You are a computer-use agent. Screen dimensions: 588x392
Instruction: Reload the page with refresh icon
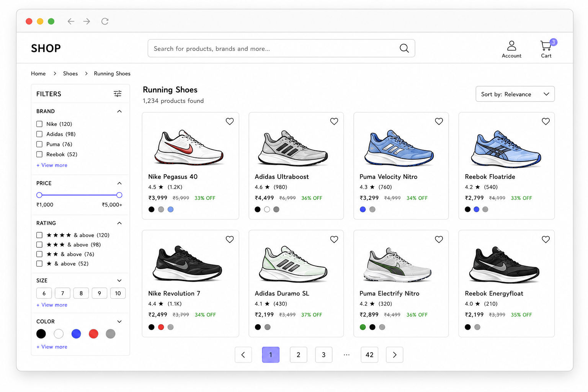pyautogui.click(x=105, y=21)
